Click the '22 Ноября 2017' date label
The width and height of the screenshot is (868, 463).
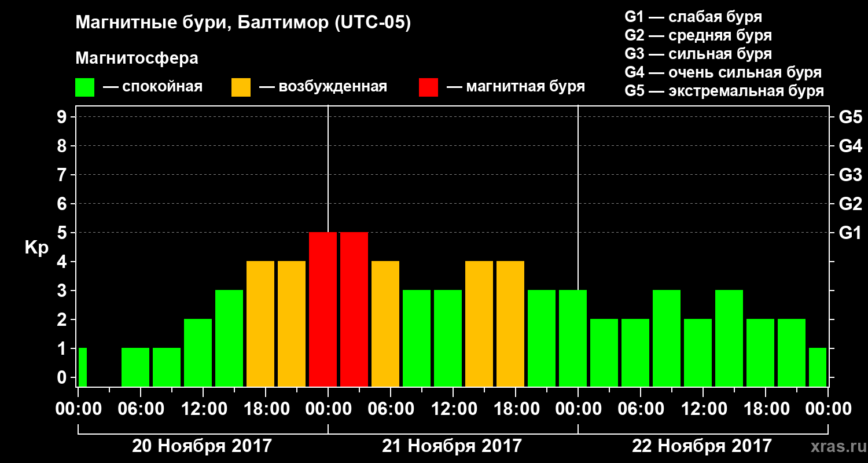tap(702, 446)
